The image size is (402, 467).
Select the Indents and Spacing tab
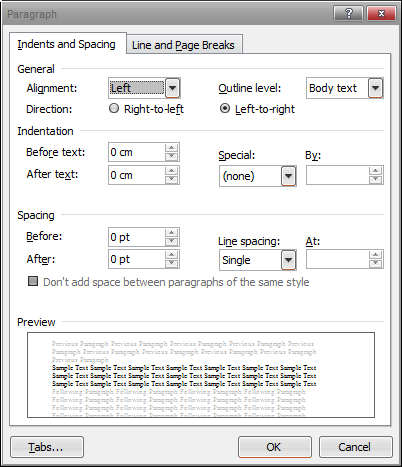67,44
